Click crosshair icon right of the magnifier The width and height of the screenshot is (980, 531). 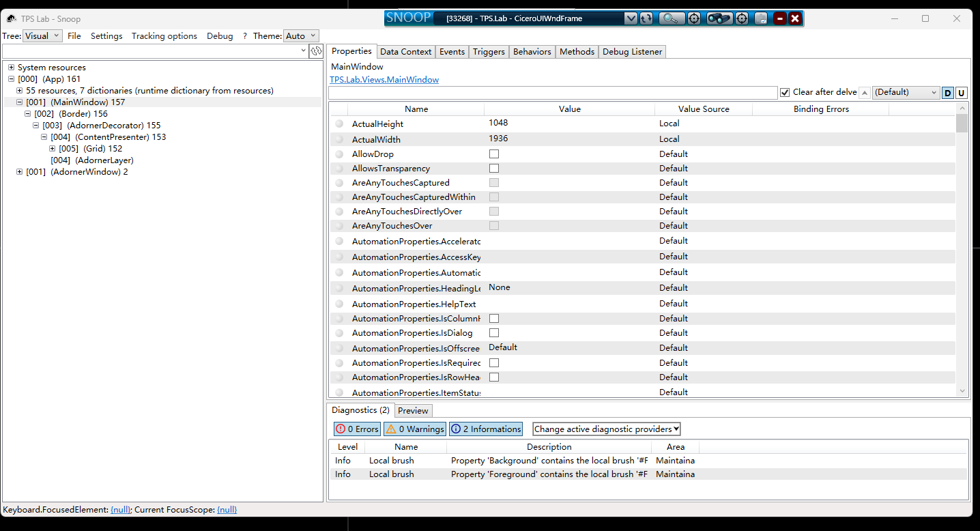(x=694, y=18)
